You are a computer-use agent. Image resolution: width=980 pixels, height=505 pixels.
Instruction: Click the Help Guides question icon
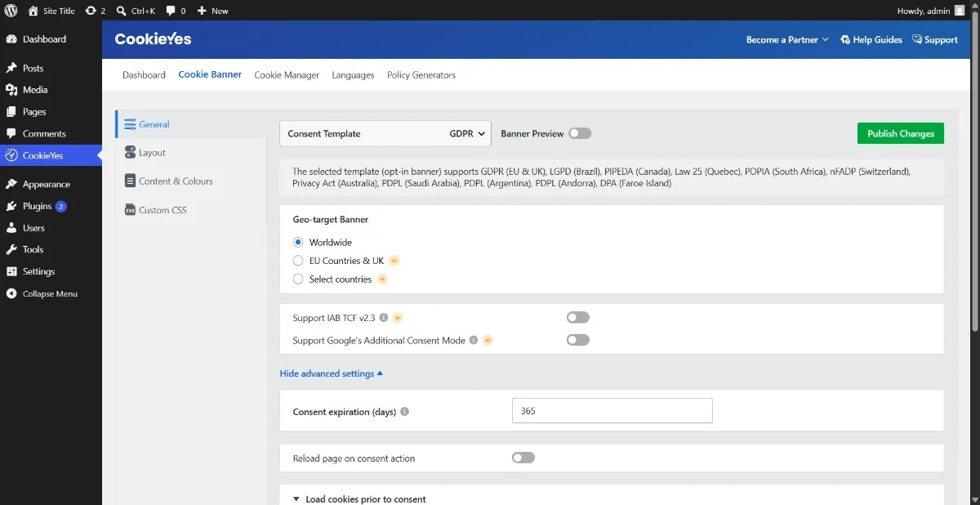point(845,39)
